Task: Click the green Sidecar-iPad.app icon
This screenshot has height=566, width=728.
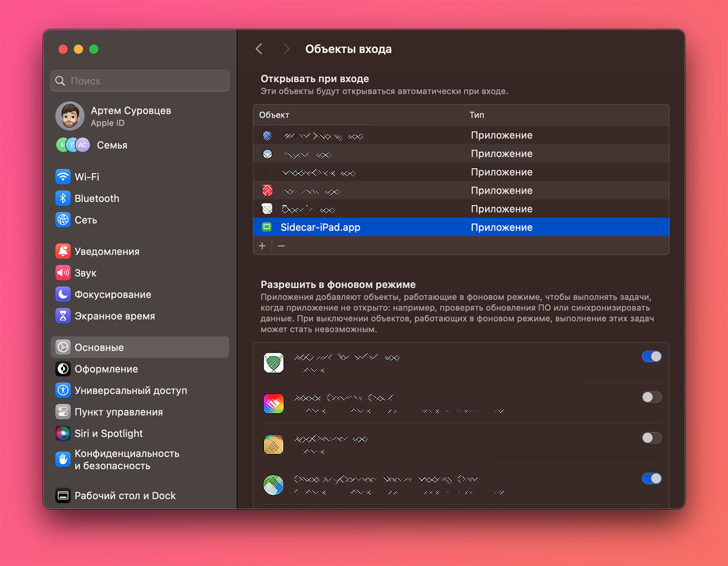Action: click(267, 227)
